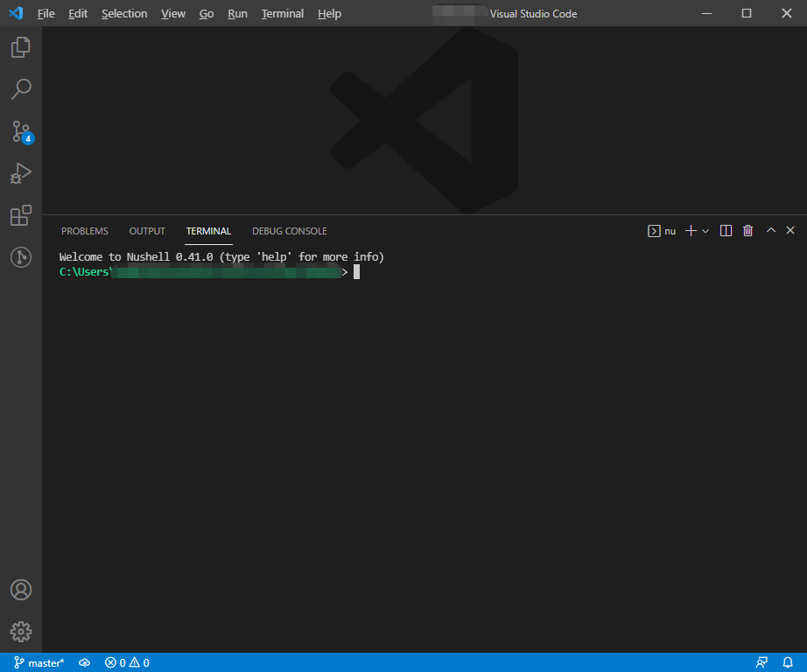Open the Manage settings gear
This screenshot has height=672, width=807.
point(20,631)
